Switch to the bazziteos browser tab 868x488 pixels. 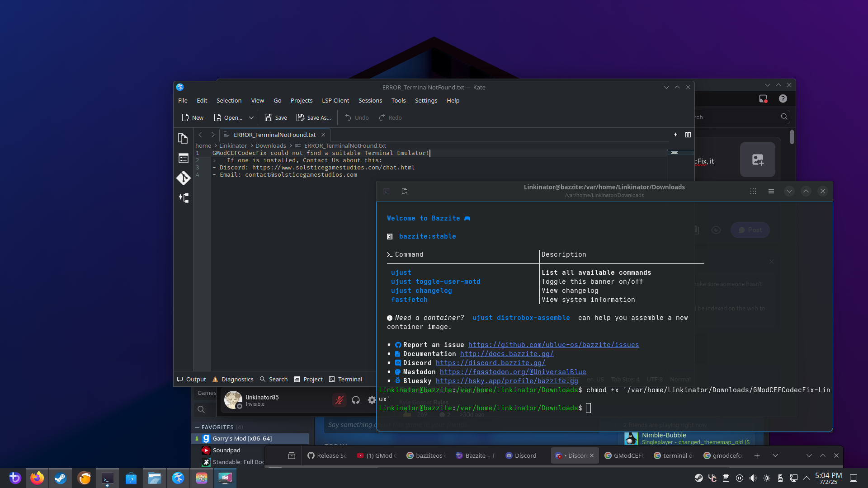pos(426,455)
